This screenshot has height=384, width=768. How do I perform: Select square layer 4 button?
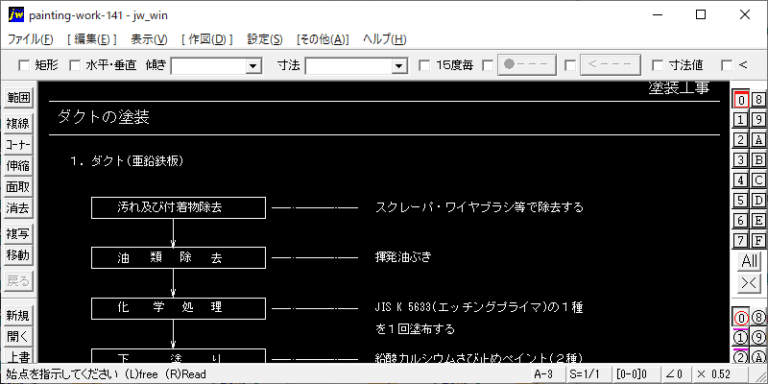click(741, 180)
